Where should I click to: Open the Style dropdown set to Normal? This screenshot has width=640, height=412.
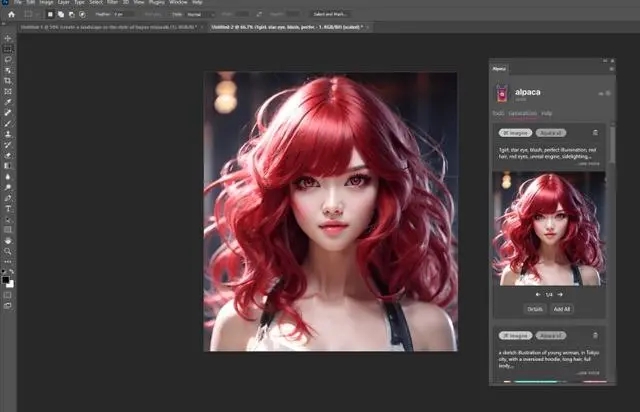[x=200, y=14]
